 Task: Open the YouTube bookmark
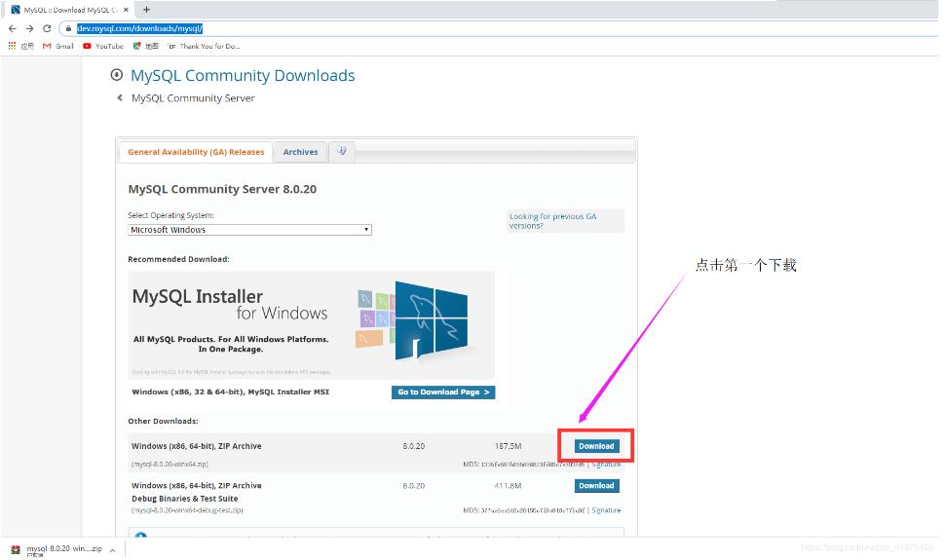[103, 46]
